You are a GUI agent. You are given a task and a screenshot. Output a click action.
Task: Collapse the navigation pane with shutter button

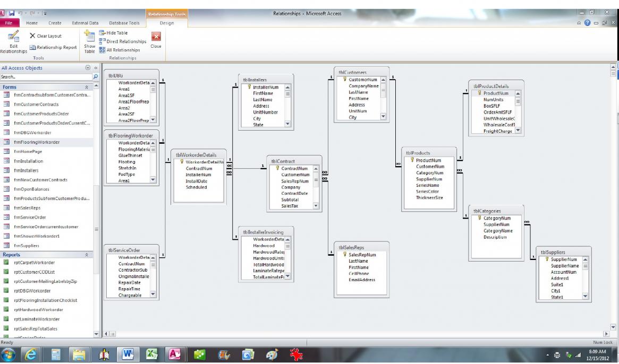click(96, 68)
